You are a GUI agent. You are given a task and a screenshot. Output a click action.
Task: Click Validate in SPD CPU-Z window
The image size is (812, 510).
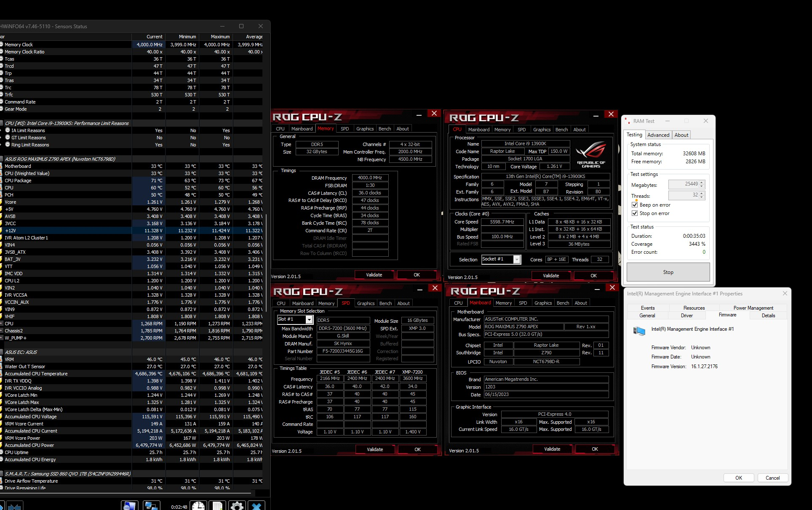tap(374, 449)
